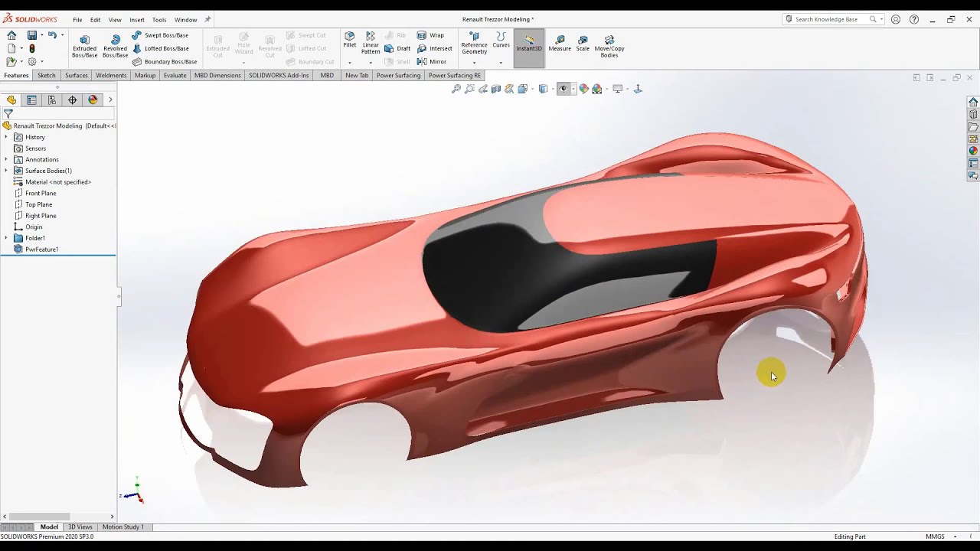Select the Linear Pattern tool

(x=371, y=43)
